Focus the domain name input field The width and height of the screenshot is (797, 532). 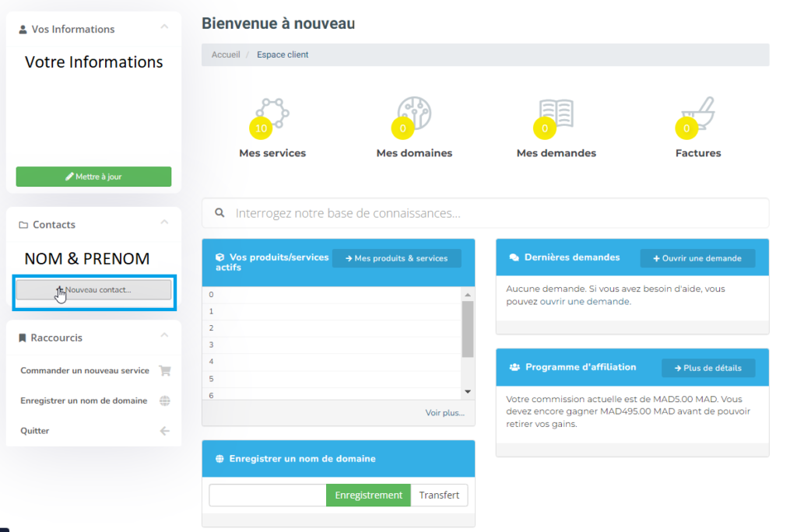267,495
